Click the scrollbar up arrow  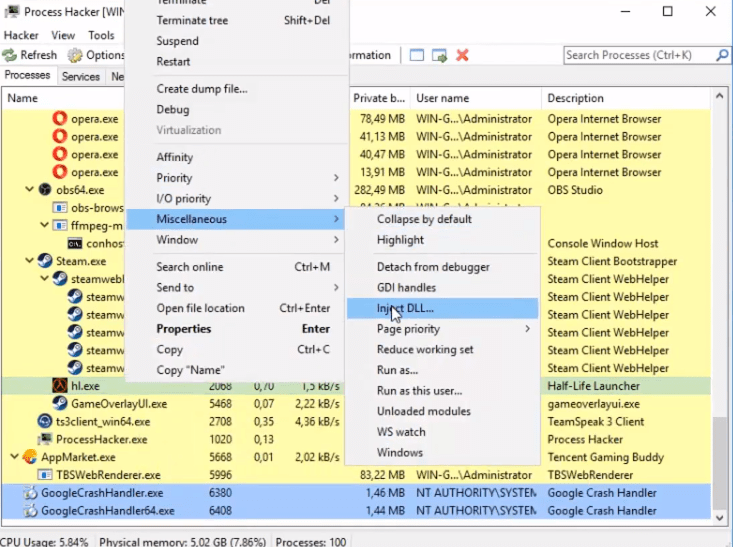[x=720, y=96]
